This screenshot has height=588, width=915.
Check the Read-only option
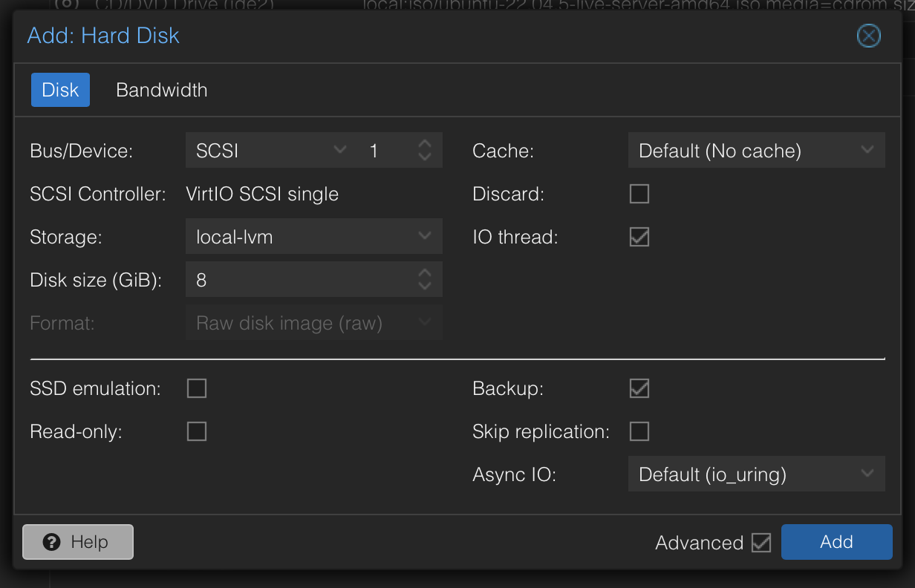pyautogui.click(x=197, y=431)
